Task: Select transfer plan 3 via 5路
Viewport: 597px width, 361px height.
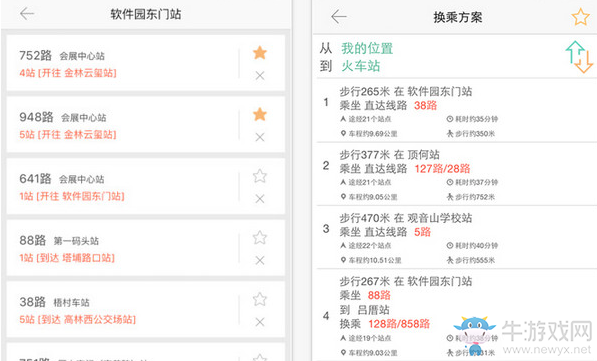Action: pos(457,237)
